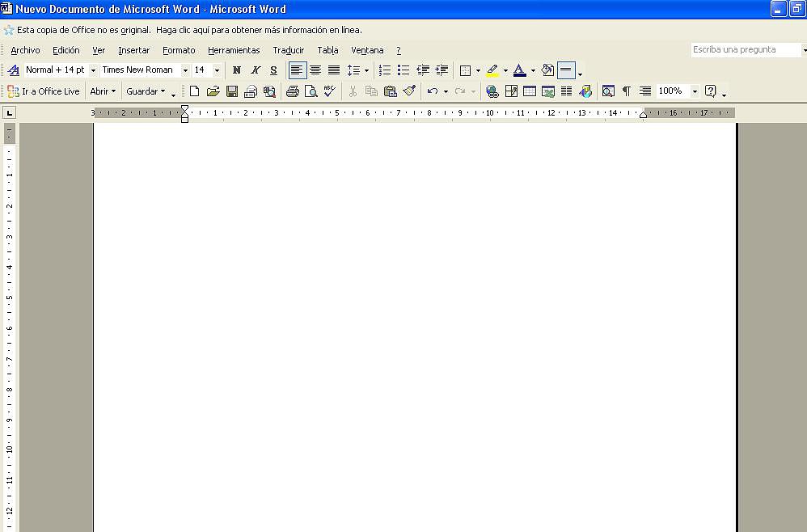Click the floppy disk save icon

232,91
